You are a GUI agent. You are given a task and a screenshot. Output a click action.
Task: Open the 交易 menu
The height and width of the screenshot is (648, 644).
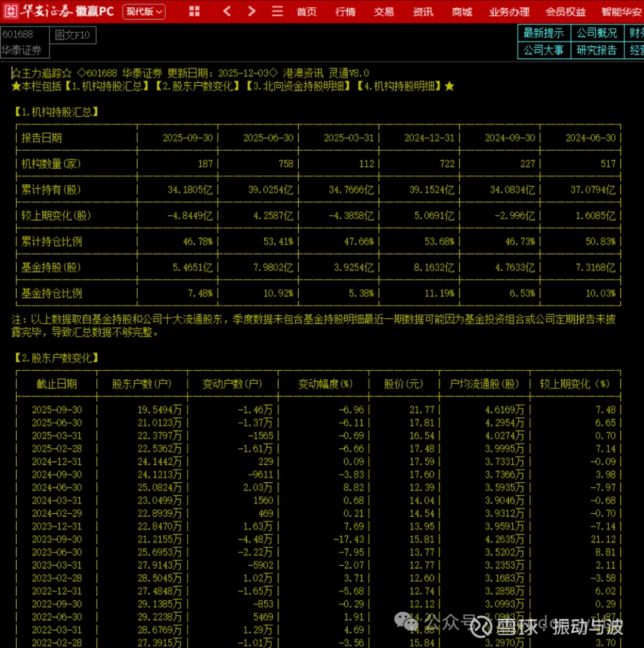384,11
